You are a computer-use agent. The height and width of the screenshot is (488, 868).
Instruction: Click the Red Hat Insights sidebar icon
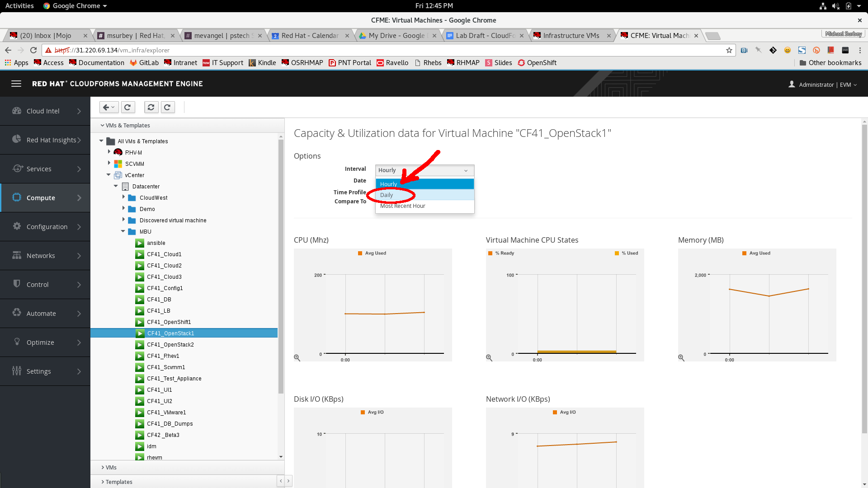[x=17, y=139]
